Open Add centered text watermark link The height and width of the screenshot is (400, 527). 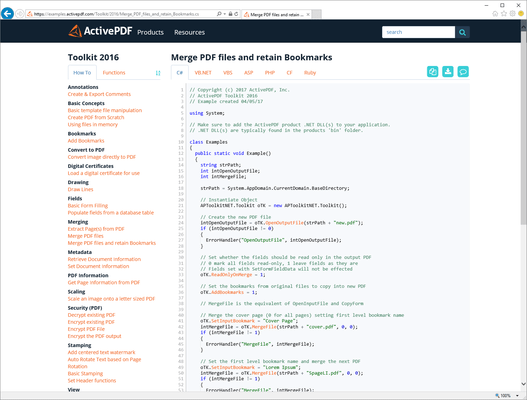(102, 352)
